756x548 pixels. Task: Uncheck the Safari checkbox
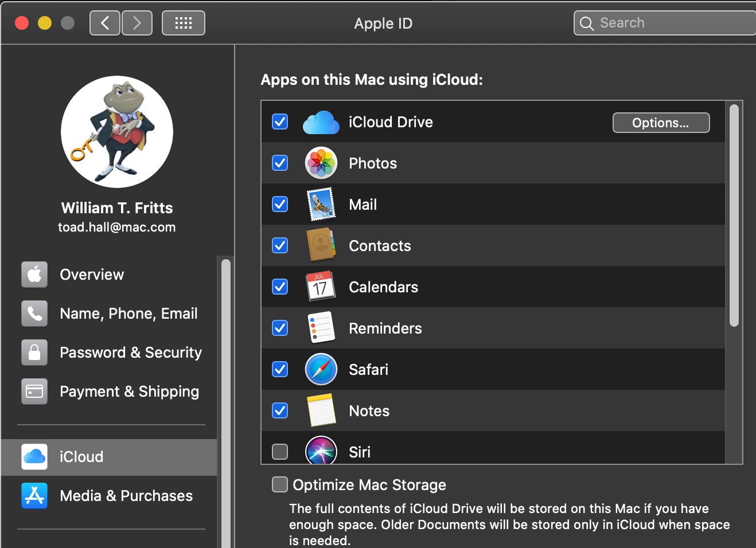[280, 369]
